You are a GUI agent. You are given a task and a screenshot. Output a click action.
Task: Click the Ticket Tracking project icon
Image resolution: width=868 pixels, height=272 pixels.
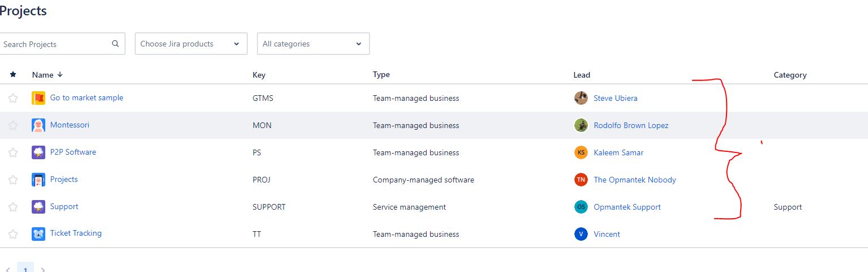(38, 234)
